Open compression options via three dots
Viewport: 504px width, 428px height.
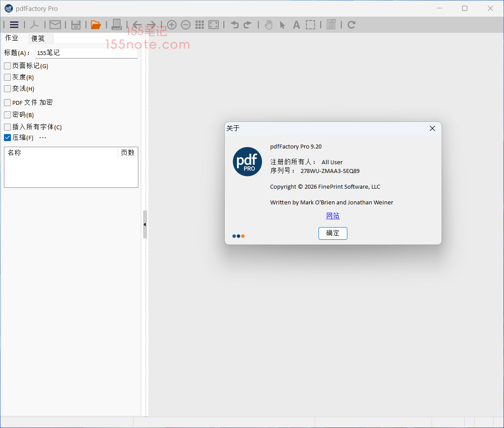pyautogui.click(x=43, y=138)
